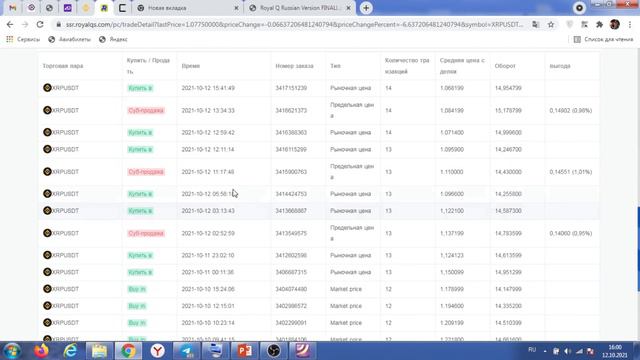Select turnover value 14,430000
640x360 pixels.
click(x=508, y=172)
